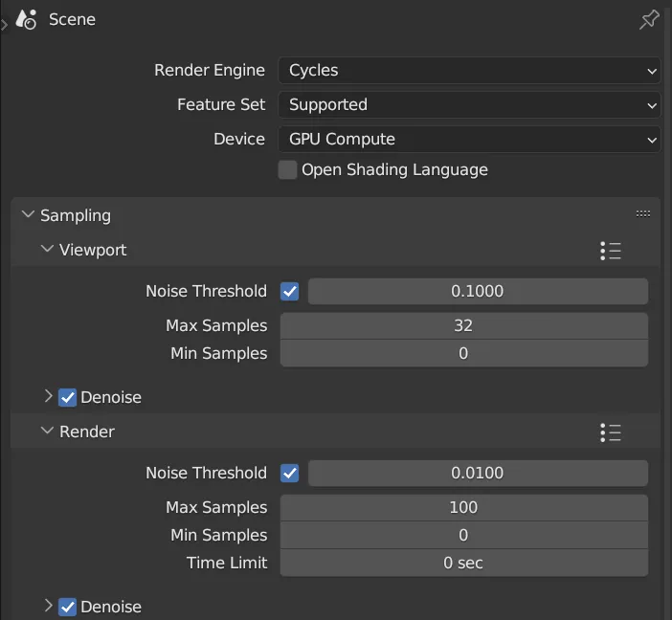Screen dimensions: 672x620
Task: Click the Render Max Samples field showing 100
Action: point(464,508)
